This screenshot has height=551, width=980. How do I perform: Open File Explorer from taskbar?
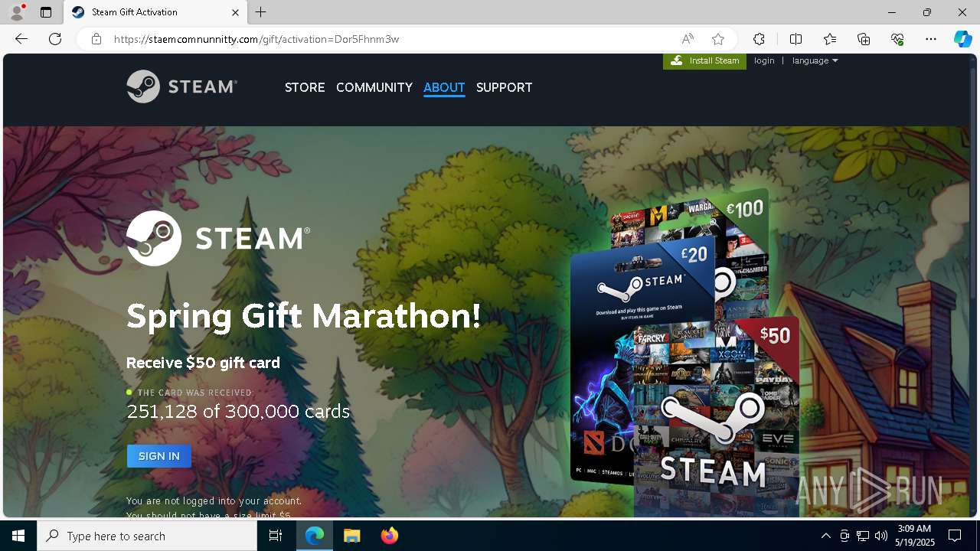click(x=352, y=536)
